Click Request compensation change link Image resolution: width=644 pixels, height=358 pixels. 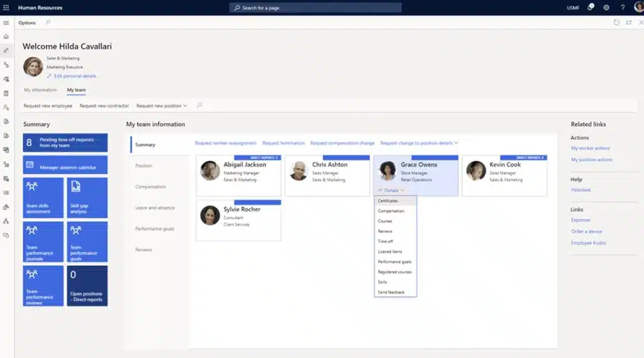(x=343, y=143)
